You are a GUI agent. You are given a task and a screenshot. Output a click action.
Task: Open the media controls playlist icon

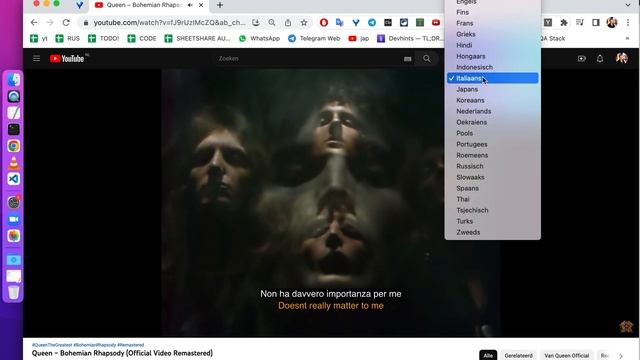(580, 23)
